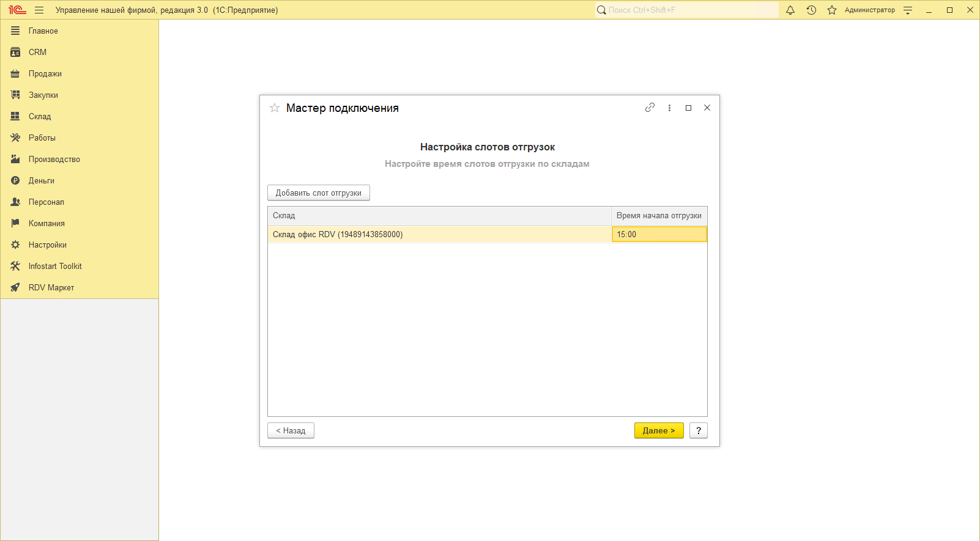
Task: Open the Персонал section
Action: pyautogui.click(x=80, y=202)
